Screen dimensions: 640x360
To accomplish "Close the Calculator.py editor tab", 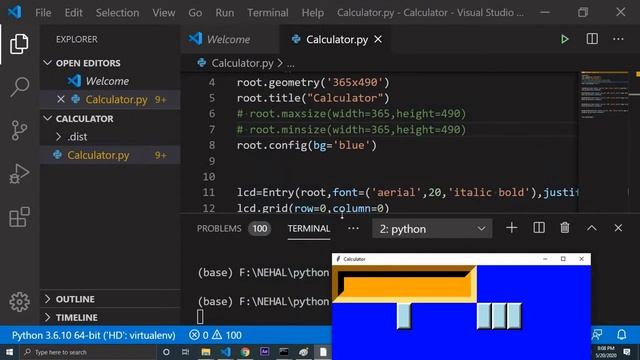I will click(378, 40).
